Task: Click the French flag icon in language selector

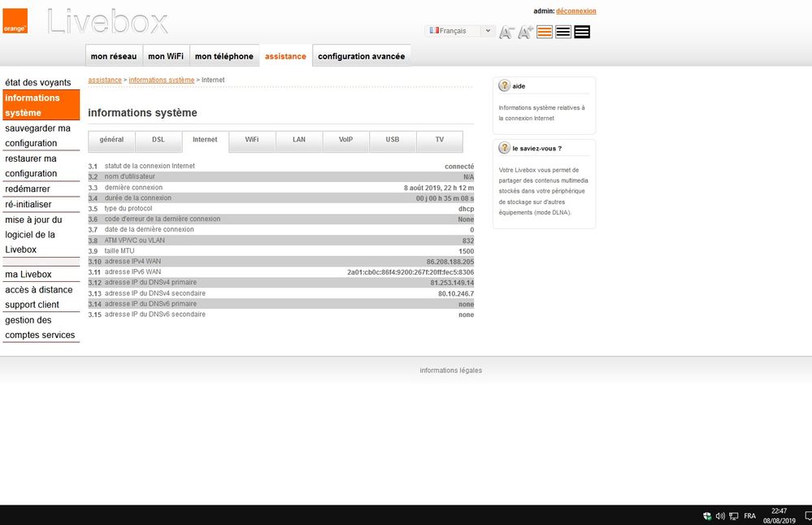Action: pos(434,31)
